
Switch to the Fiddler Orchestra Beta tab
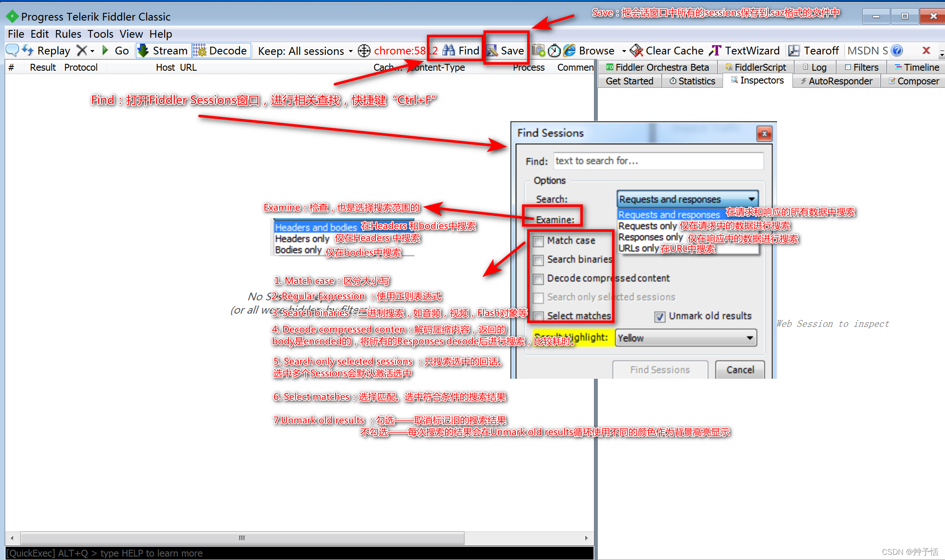click(657, 67)
